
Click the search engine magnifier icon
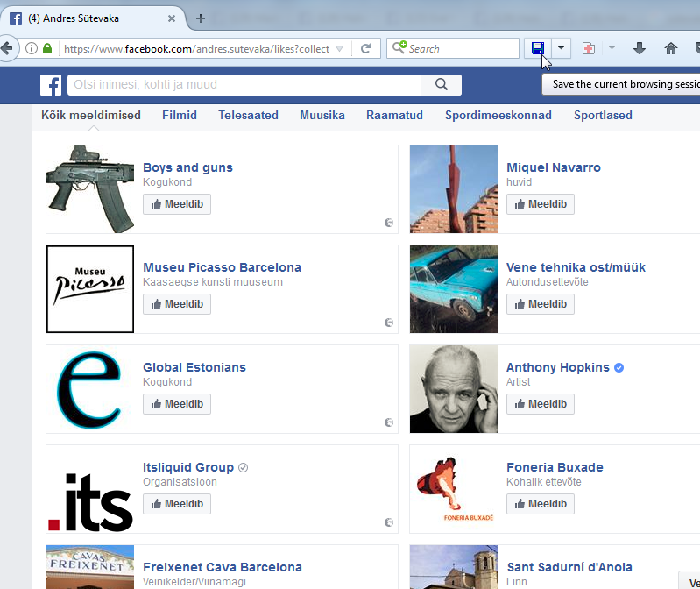coord(399,47)
